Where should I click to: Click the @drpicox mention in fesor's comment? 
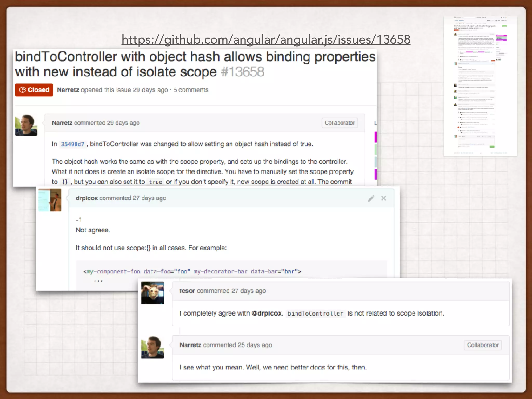[x=267, y=314]
